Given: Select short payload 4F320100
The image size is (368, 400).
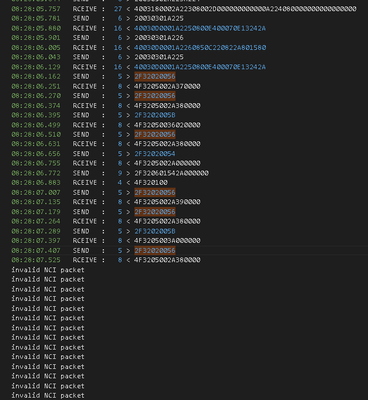Looking at the screenshot, I should (151, 182).
